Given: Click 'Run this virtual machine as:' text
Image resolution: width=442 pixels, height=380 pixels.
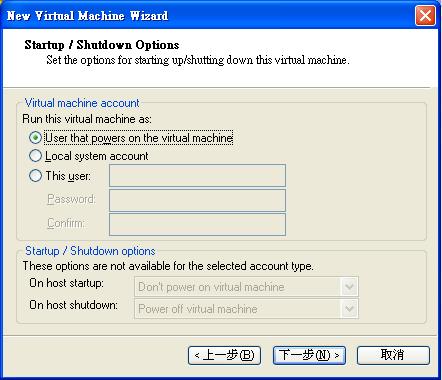Looking at the screenshot, I should coord(87,119).
